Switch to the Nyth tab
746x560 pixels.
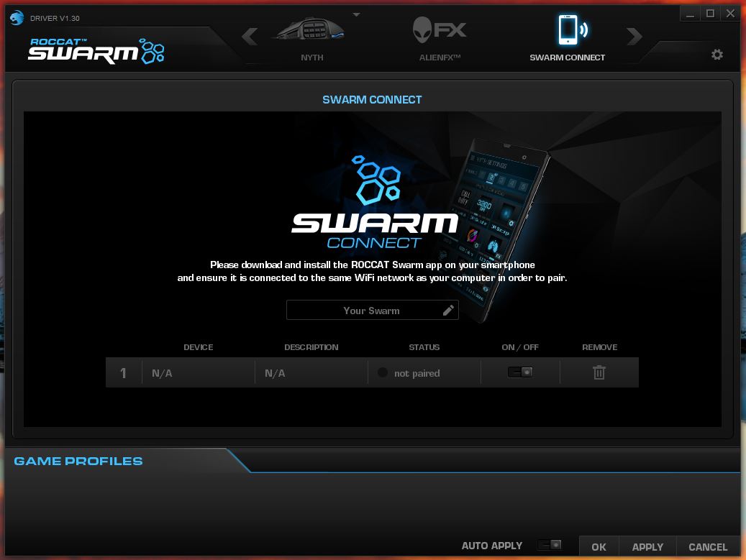click(x=311, y=57)
